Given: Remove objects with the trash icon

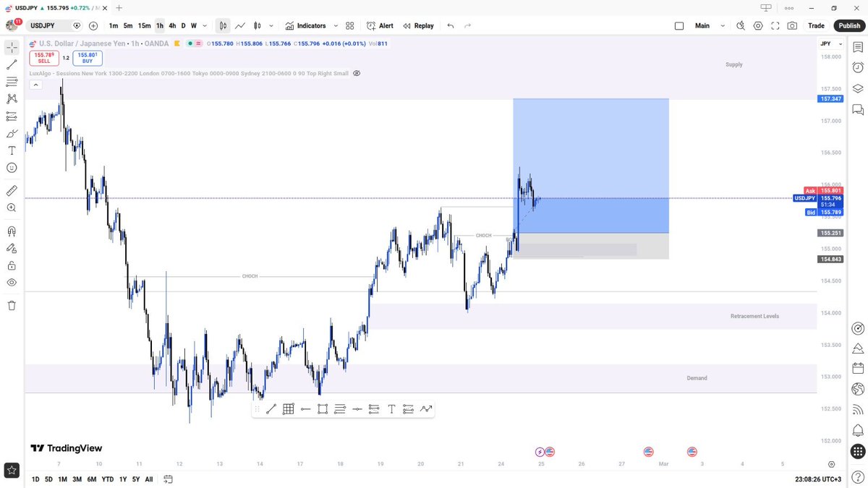Looking at the screenshot, I should click(x=12, y=305).
